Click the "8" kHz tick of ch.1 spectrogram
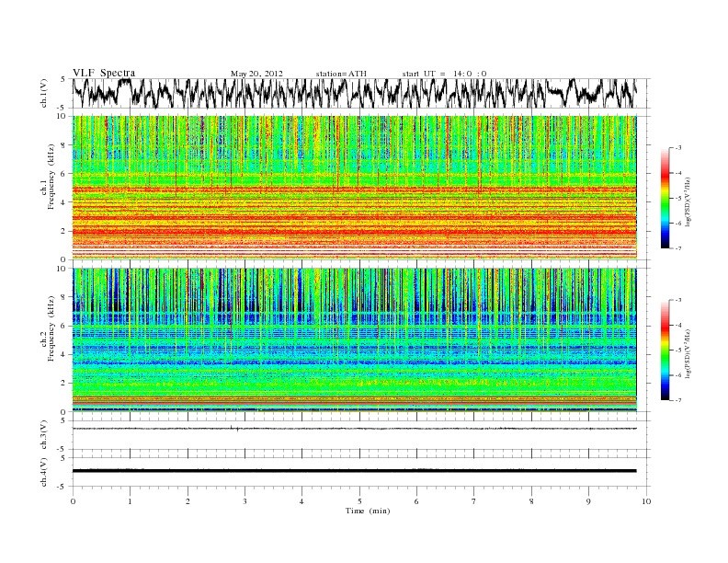Viewport: 728px width, 563px height. [64, 145]
